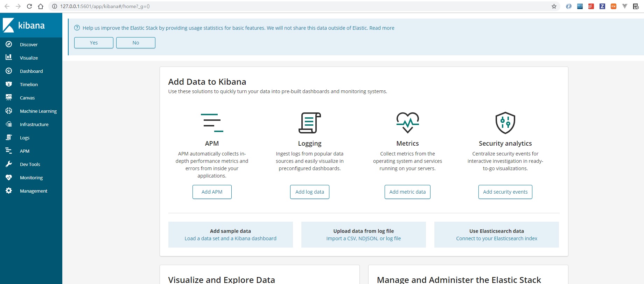Open Dev Tools via its wrench icon
644x284 pixels.
coord(9,164)
